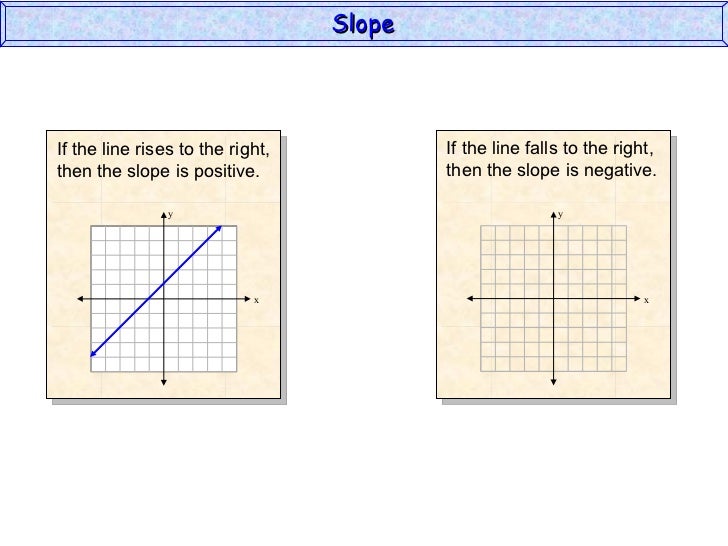The width and height of the screenshot is (728, 546).
Task: Click the x label on left graph
Action: 256,300
